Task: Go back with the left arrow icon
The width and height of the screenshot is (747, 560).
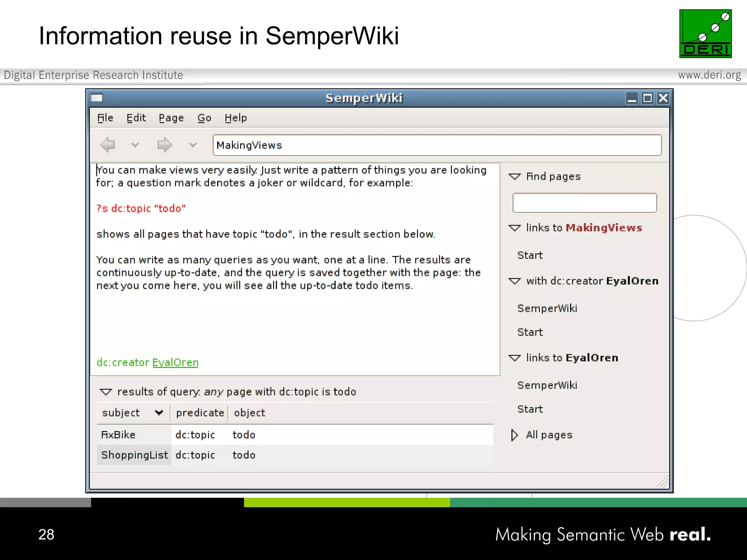Action: (108, 145)
